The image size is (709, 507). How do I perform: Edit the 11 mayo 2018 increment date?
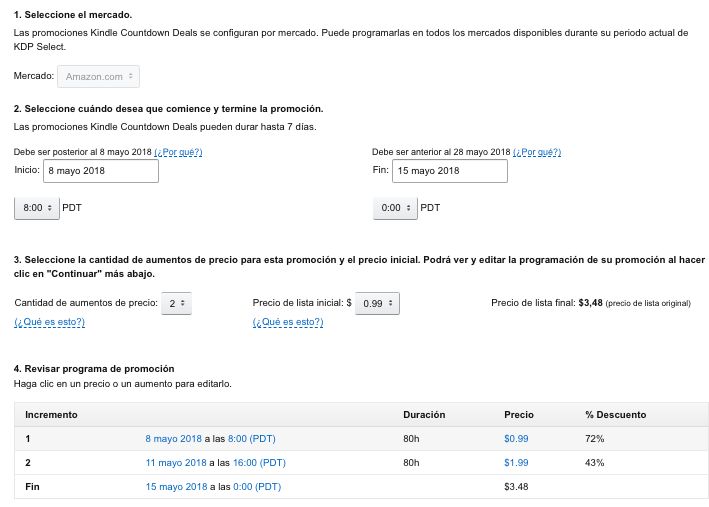pos(177,463)
